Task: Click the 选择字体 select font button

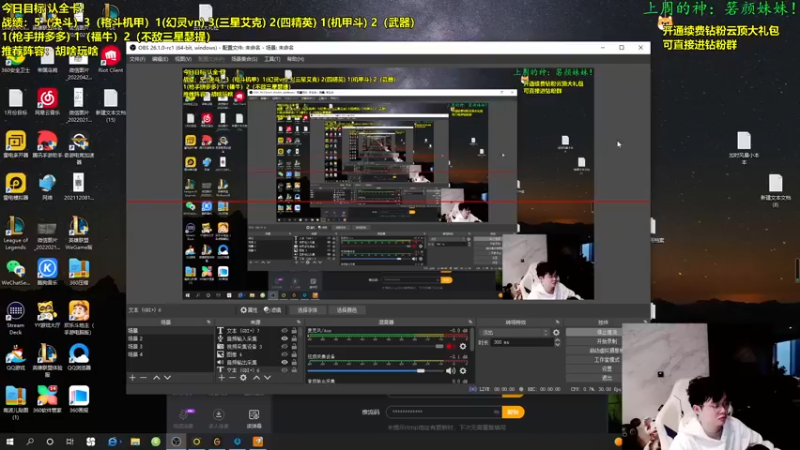Action: click(307, 310)
